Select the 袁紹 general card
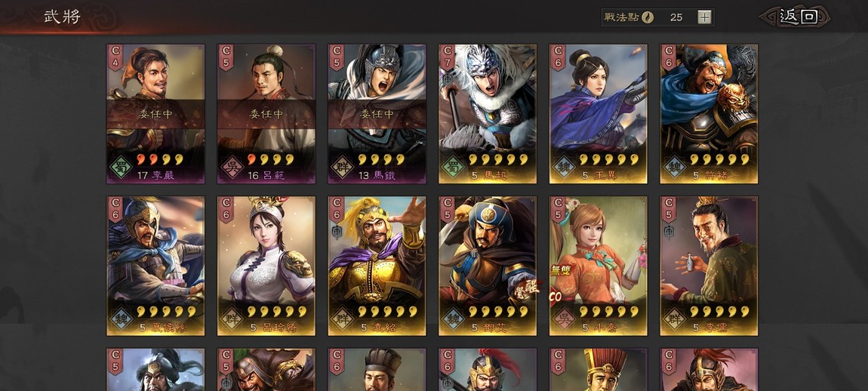Viewport: 868px width, 391px height. 377,266
